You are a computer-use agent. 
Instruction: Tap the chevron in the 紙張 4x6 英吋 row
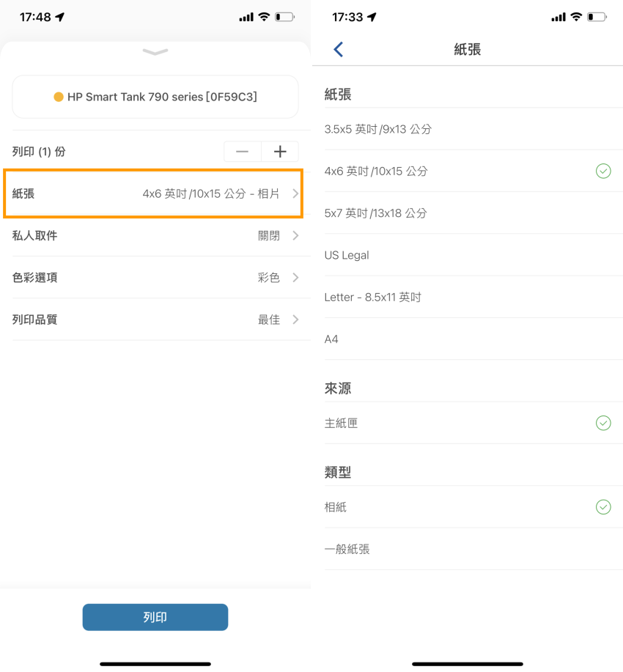(295, 193)
